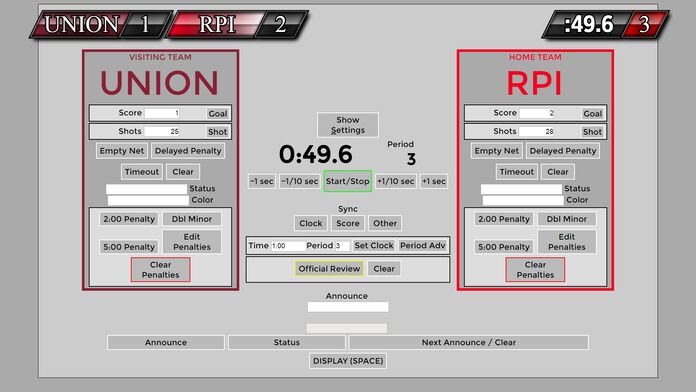Open Show Settings
696x392 pixels.
click(348, 125)
